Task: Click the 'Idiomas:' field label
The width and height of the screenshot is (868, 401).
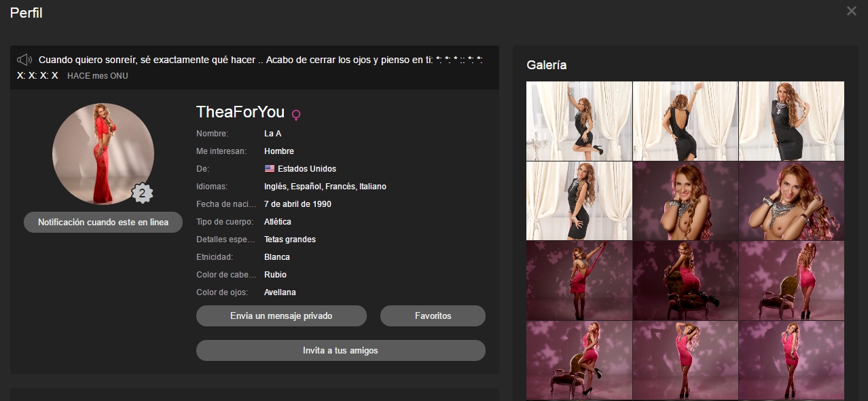Action: pyautogui.click(x=212, y=187)
